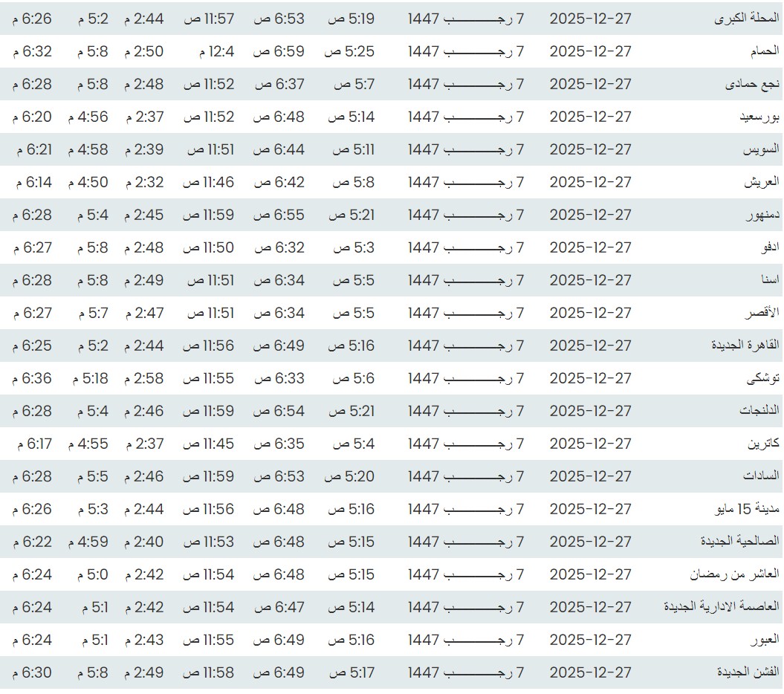Select the 6:30 م time in الفشن الجديدة row
This screenshot has width=784, height=694.
click(32, 672)
